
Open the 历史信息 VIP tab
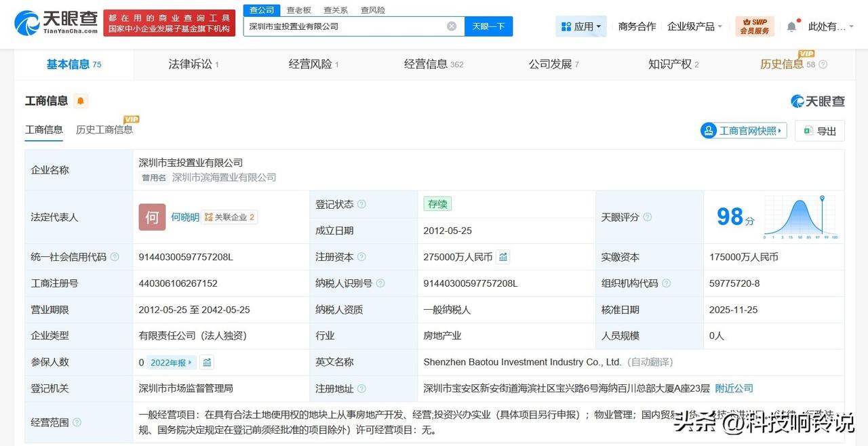coord(788,64)
